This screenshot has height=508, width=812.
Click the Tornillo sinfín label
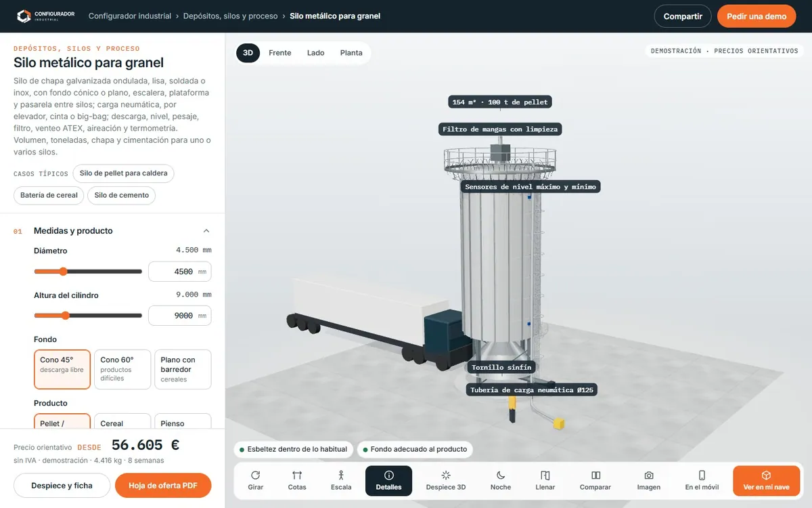pos(502,367)
